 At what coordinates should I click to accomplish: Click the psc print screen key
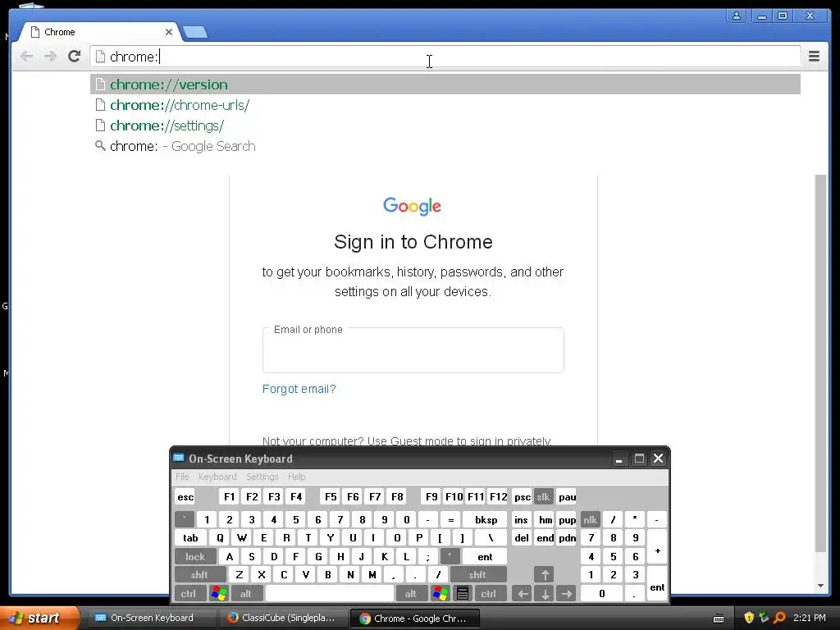[523, 497]
